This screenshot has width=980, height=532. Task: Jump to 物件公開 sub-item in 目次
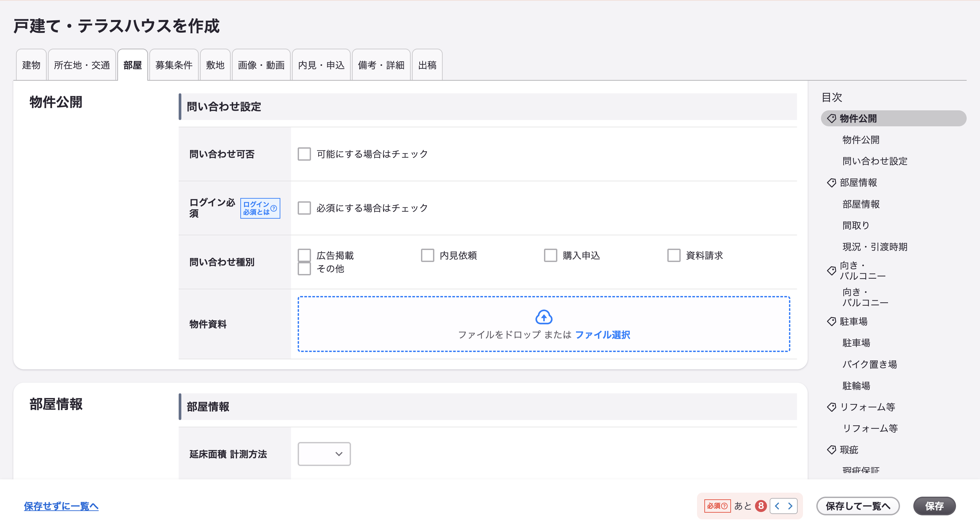861,140
